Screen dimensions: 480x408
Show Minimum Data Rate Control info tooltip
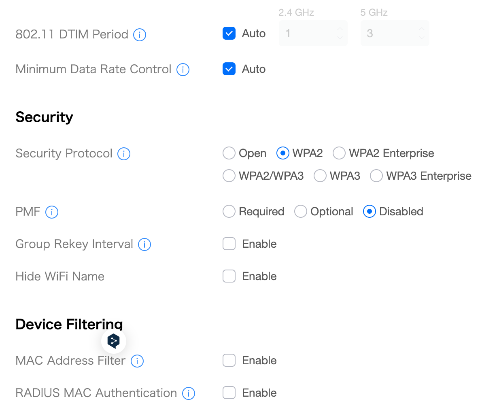click(183, 69)
